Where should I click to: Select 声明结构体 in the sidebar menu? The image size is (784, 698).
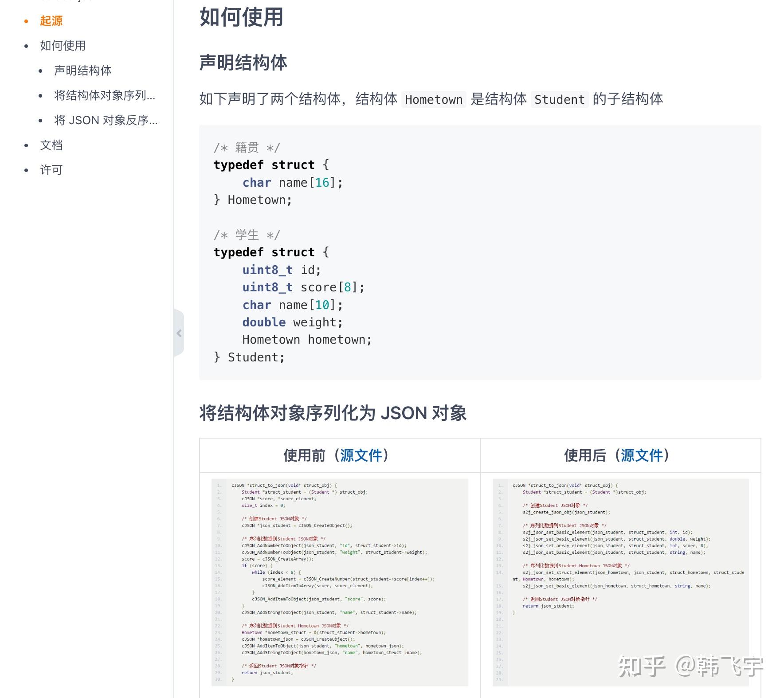pyautogui.click(x=82, y=70)
